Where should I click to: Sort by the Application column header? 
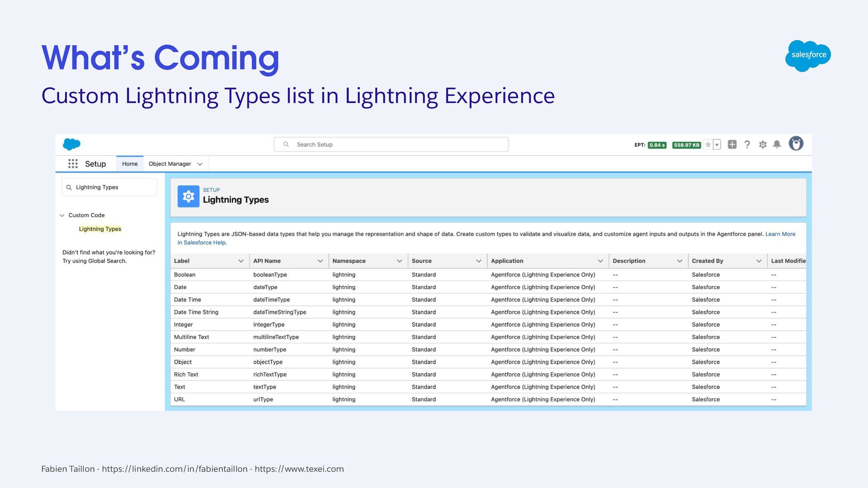coord(507,261)
